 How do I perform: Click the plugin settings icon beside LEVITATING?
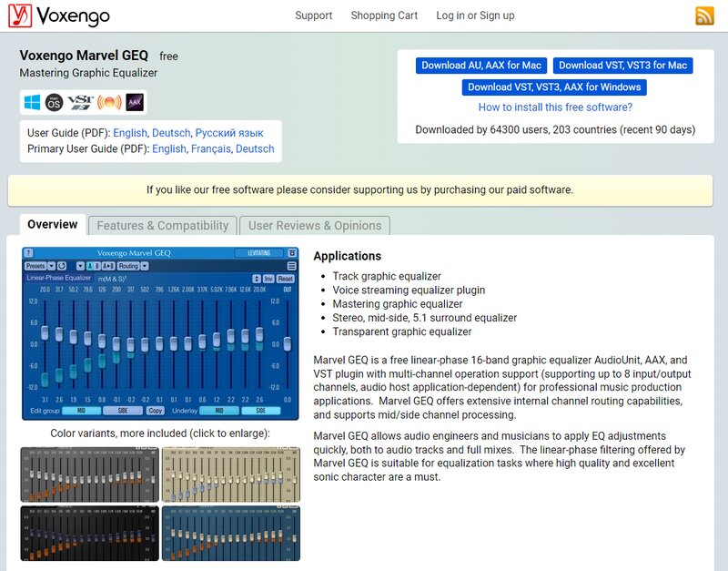pyautogui.click(x=292, y=253)
